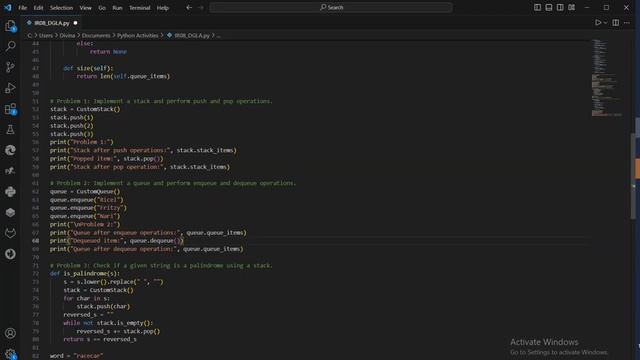This screenshot has width=640, height=360.
Task: Click the "def is_palindrome(s):" line
Action: pyautogui.click(x=85, y=273)
